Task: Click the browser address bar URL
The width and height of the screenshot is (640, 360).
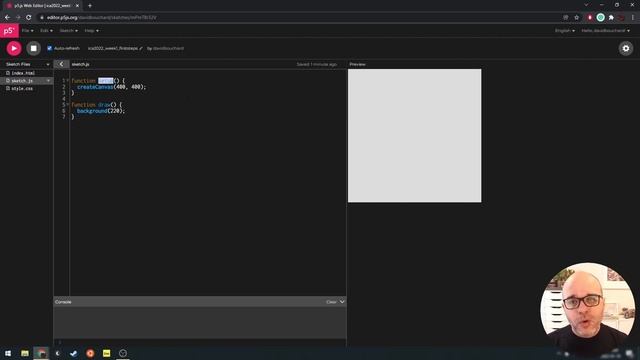Action: pyautogui.click(x=101, y=18)
